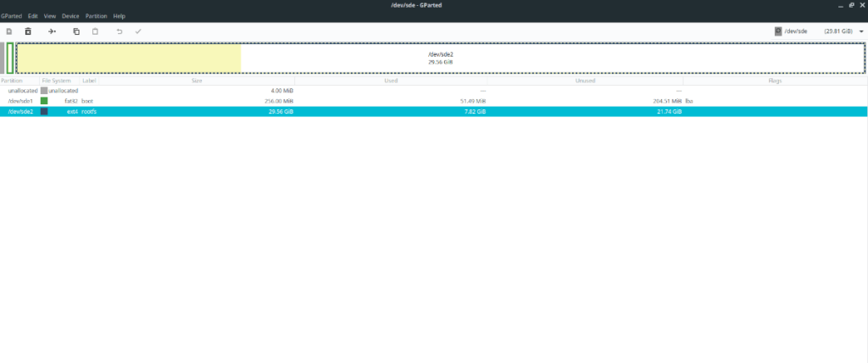Screen dimensions: 868x363
Task: Click the green fat32 color swatch
Action: coord(44,100)
